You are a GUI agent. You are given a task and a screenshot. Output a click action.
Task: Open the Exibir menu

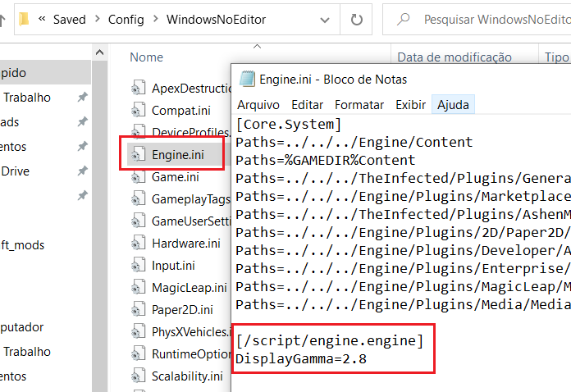[x=410, y=105]
